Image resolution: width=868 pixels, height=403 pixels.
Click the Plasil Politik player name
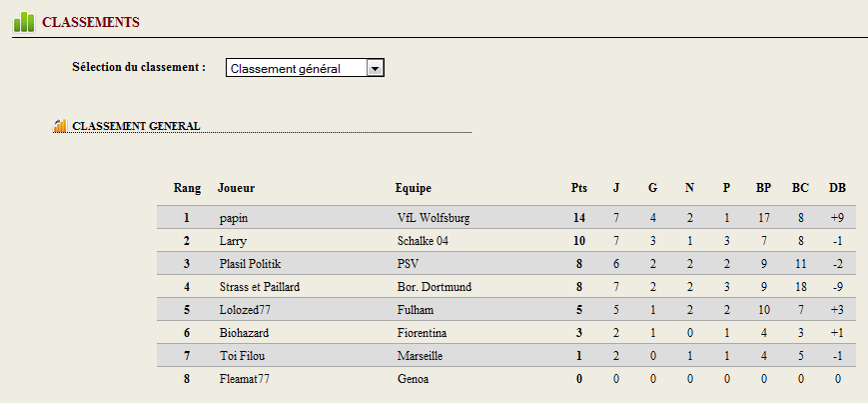[x=254, y=264]
